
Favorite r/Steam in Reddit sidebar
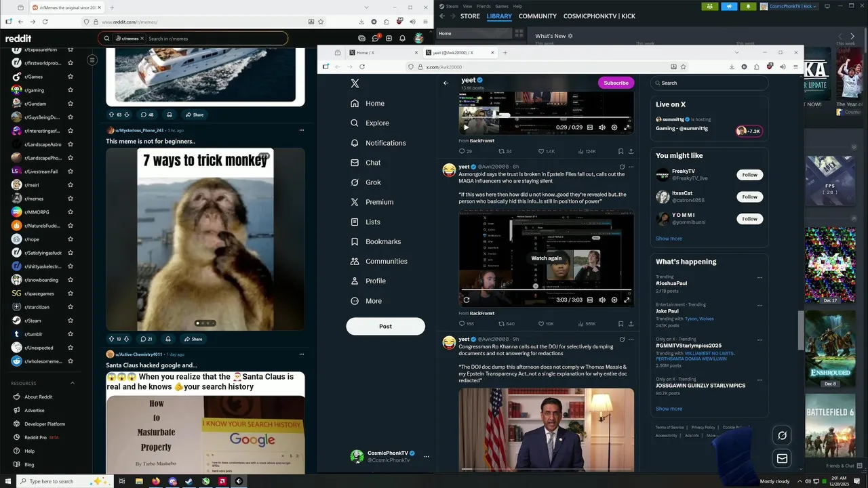coord(70,321)
